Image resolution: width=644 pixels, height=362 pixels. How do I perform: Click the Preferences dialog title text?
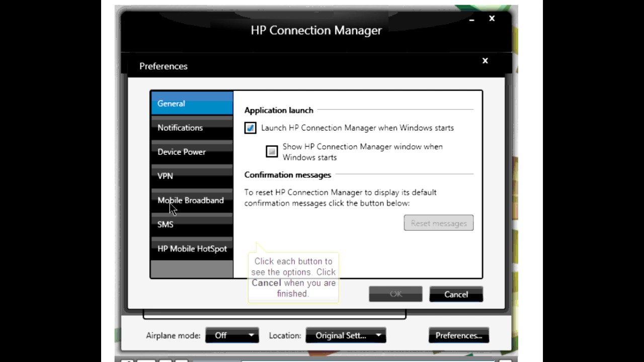click(x=164, y=66)
